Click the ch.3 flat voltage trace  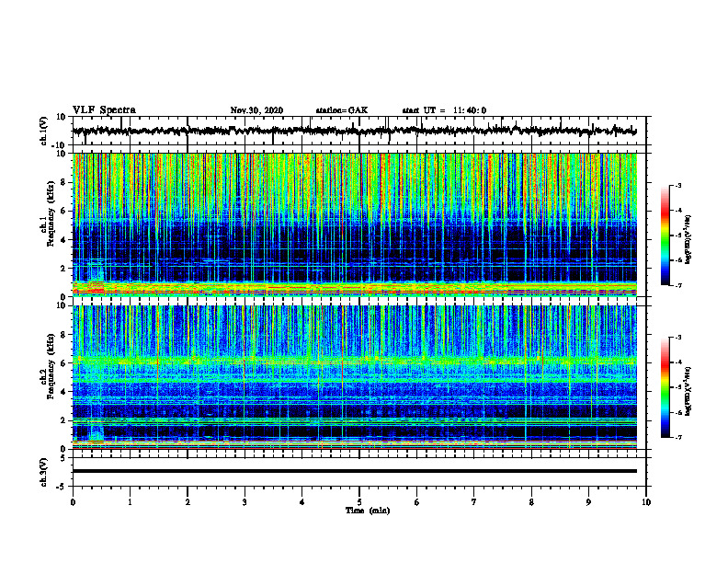(x=354, y=471)
